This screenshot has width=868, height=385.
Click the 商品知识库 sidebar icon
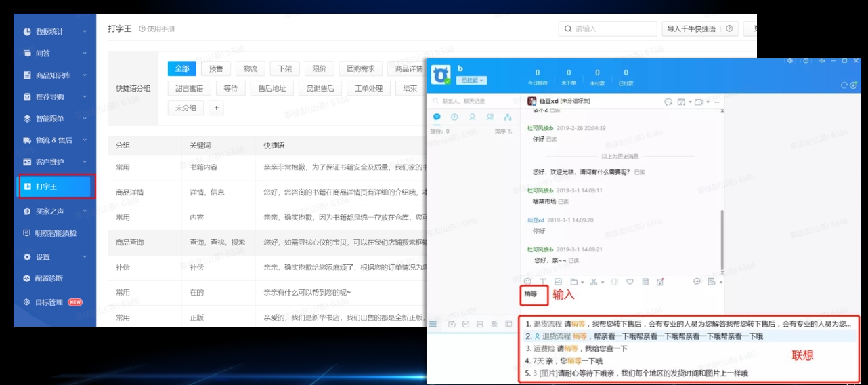click(27, 75)
